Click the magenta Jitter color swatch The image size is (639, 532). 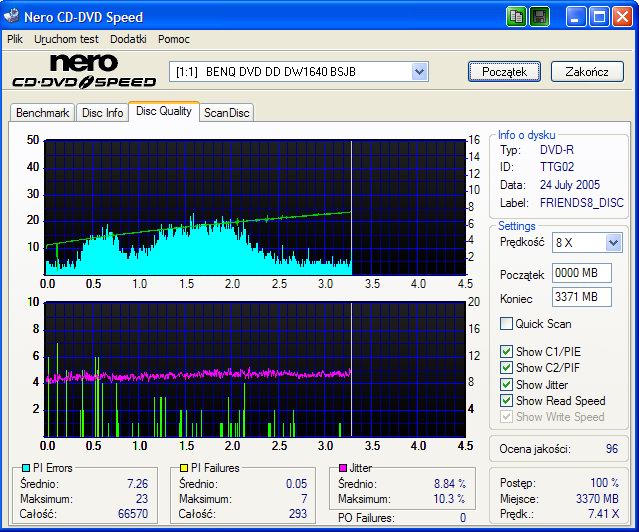click(343, 468)
